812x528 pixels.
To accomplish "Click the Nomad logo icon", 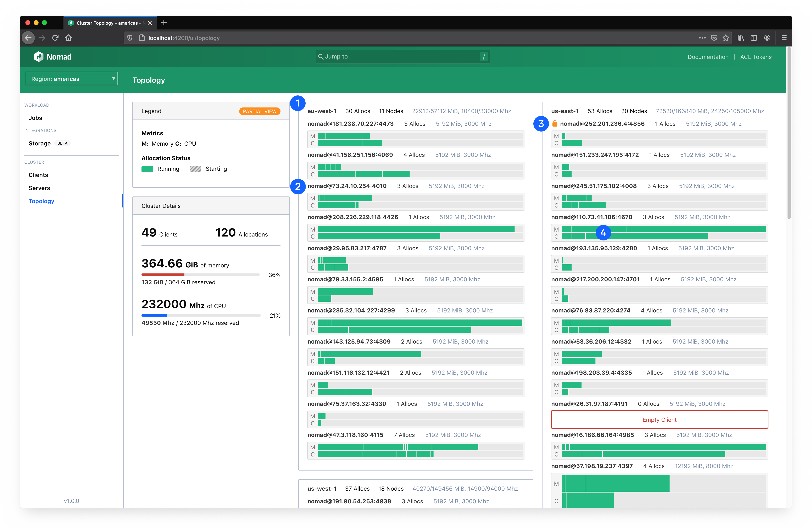I will click(x=39, y=57).
